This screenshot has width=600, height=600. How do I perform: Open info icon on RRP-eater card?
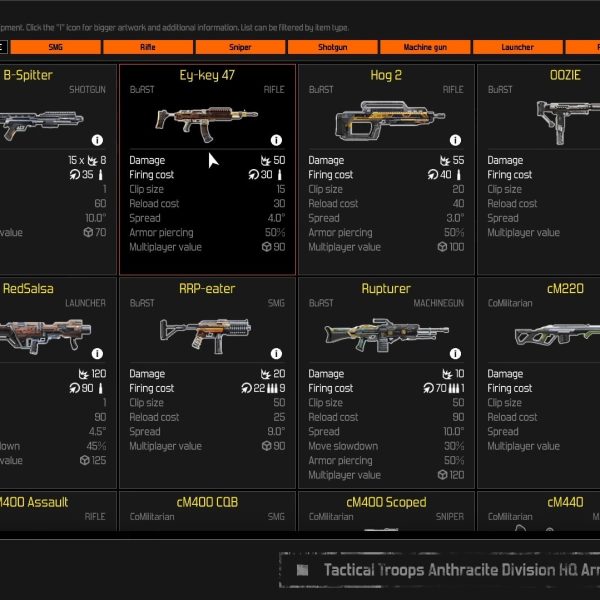[x=276, y=354]
